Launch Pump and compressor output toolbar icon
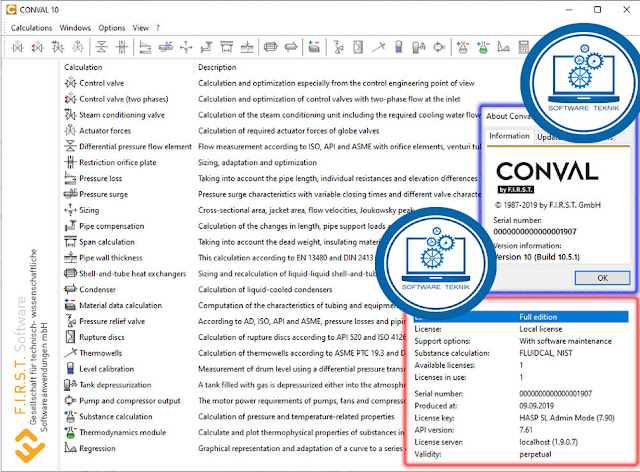 439,47
